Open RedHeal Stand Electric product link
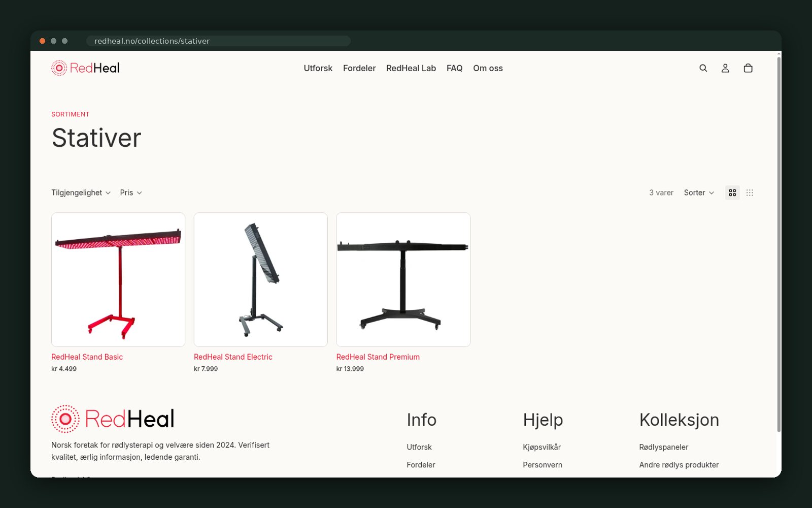 [x=233, y=357]
